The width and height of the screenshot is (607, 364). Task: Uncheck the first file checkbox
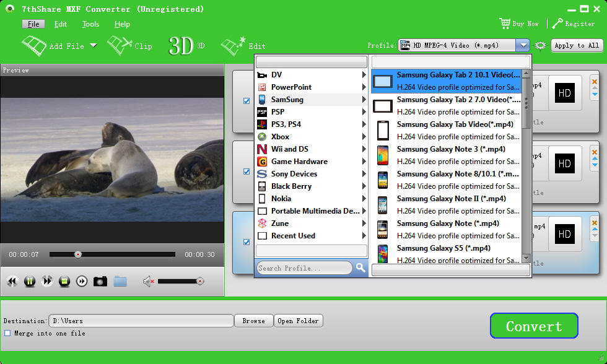point(247,100)
